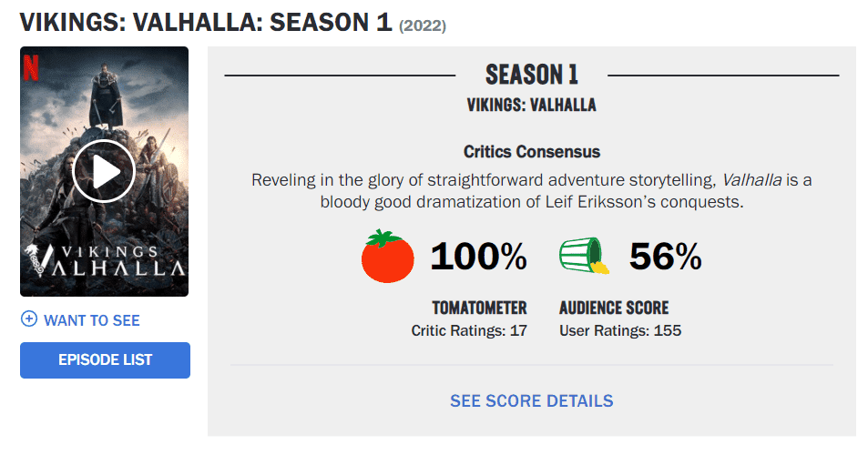The width and height of the screenshot is (868, 455).
Task: Click Vikings: Valhalla under the Season 1 heading
Action: pos(531,105)
